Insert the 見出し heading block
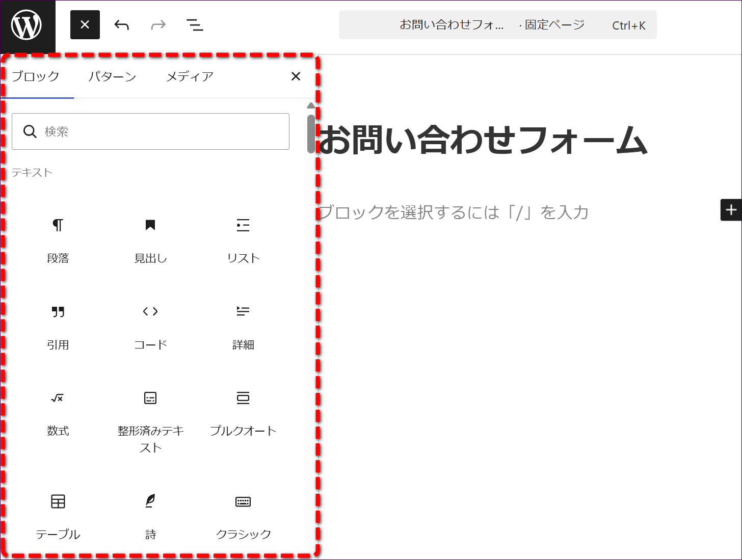The height and width of the screenshot is (560, 742). click(x=150, y=241)
